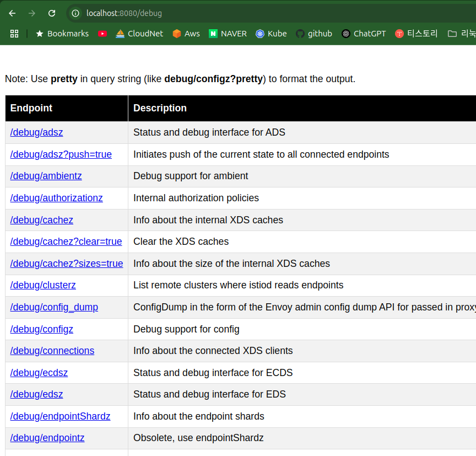Click 'Status and debug interface for ECDS' text
The height and width of the screenshot is (456, 476).
pyautogui.click(x=213, y=373)
